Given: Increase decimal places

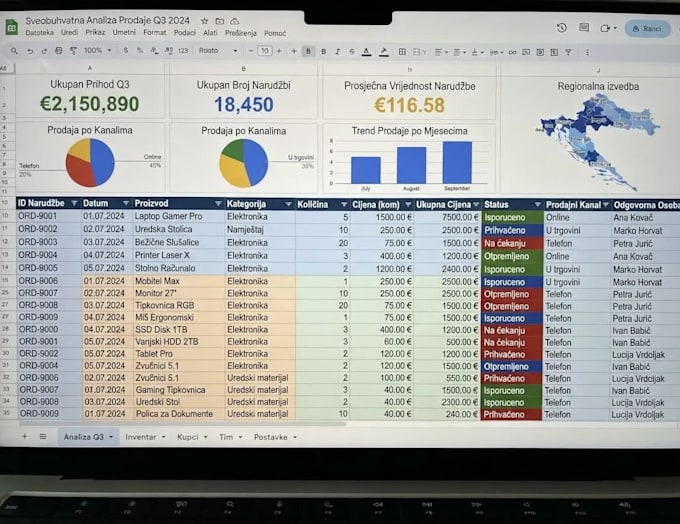Looking at the screenshot, I should [168, 51].
